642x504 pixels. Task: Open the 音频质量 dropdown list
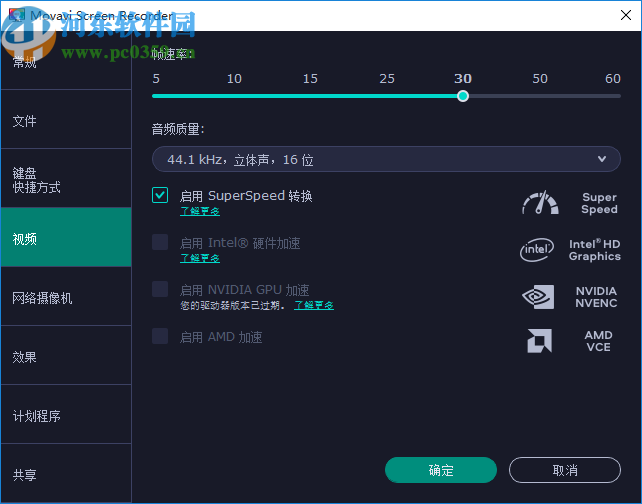pos(386,159)
